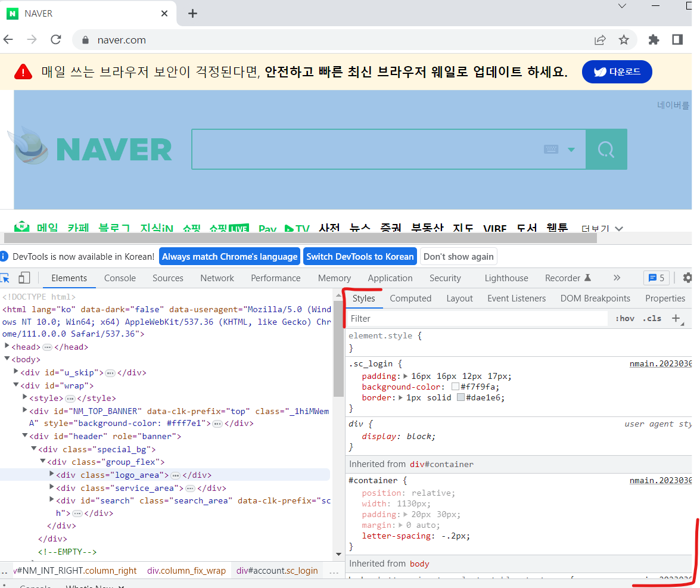Toggle the browser side panel icon
700x588 pixels.
[x=677, y=40]
